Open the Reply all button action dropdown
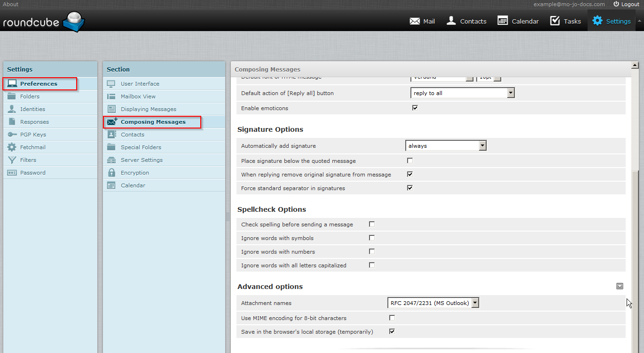Screen dimensions: 644x353 pyautogui.click(x=463, y=93)
